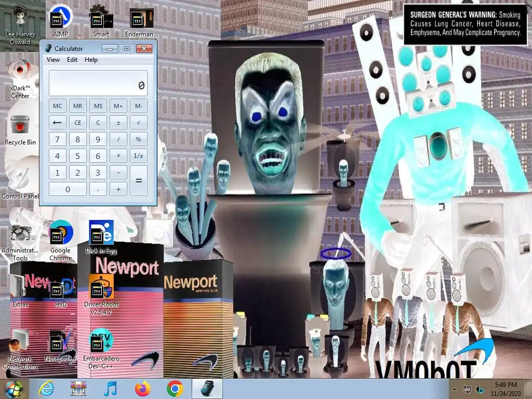Viewport: 532px width, 399px height.
Task: Open the clock showing 5:49 PM
Action: click(506, 389)
